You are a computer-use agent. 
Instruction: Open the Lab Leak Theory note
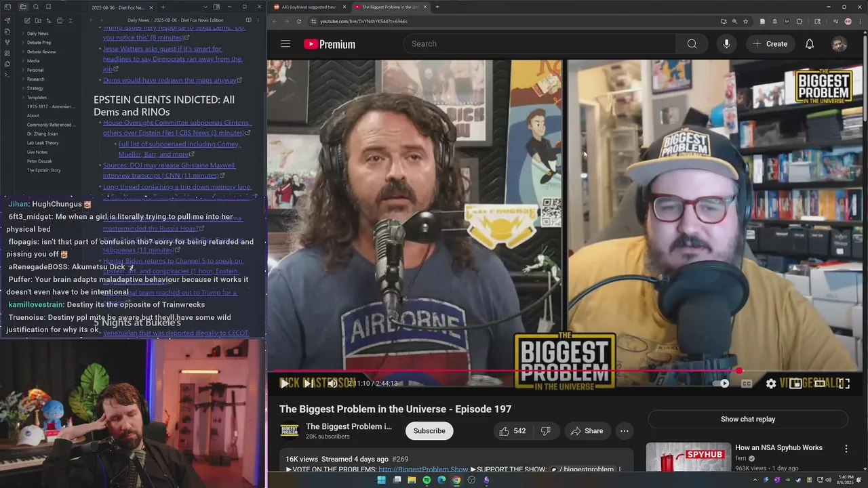(x=43, y=143)
